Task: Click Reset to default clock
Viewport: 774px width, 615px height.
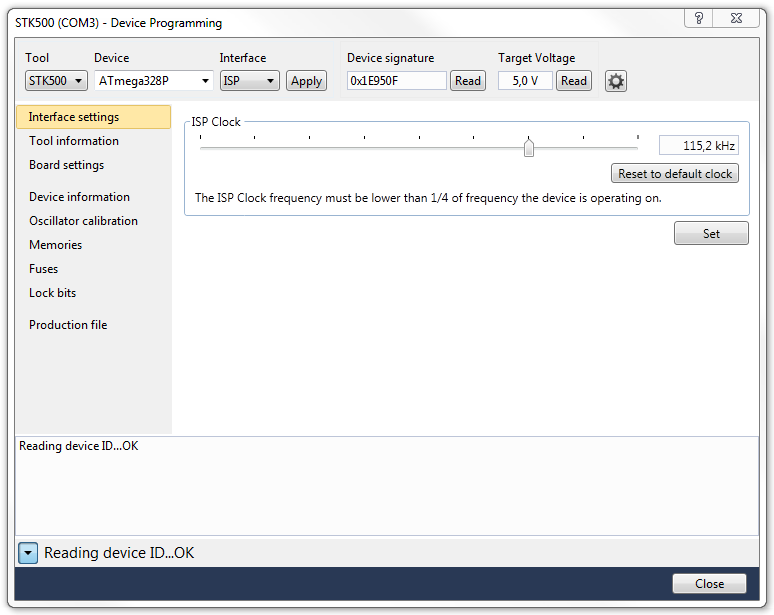Action: (x=675, y=173)
